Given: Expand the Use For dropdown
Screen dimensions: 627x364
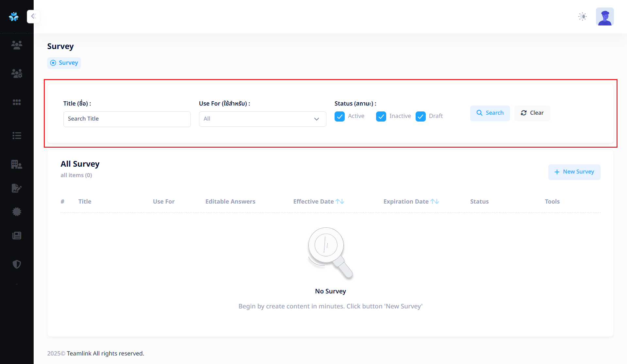Looking at the screenshot, I should [262, 119].
